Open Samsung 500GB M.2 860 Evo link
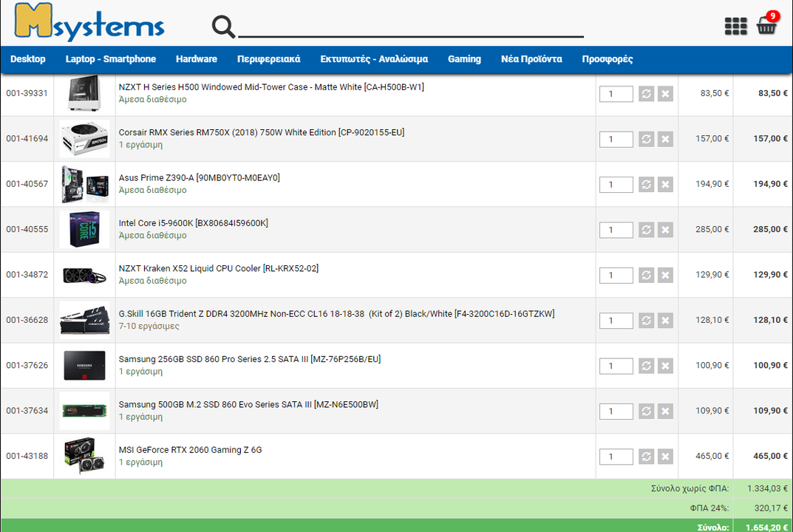Viewport: 793px width, 532px height. pyautogui.click(x=248, y=405)
